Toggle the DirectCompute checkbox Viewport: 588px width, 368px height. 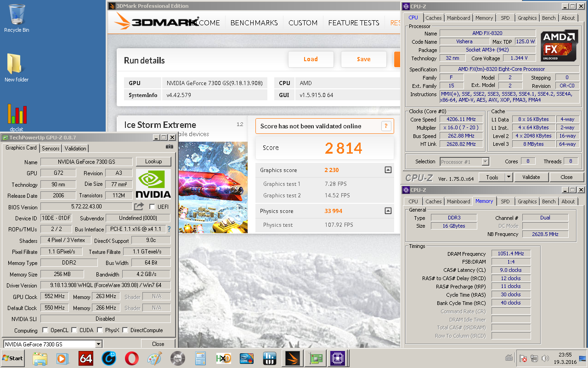[x=125, y=330]
